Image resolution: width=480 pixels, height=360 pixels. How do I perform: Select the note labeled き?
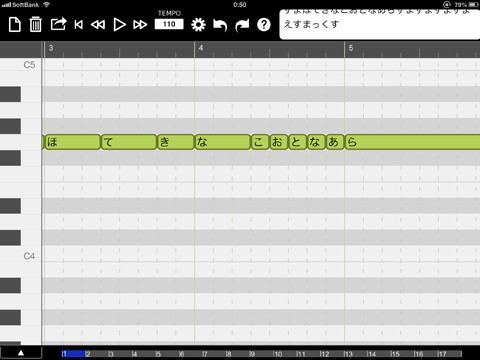(x=176, y=142)
